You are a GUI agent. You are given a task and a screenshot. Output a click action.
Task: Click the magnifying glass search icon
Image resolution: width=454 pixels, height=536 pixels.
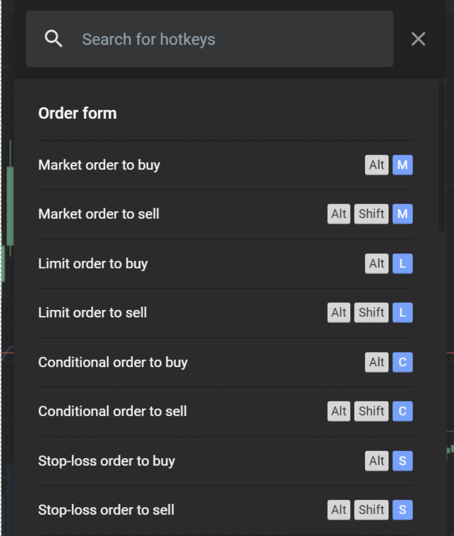[53, 39]
